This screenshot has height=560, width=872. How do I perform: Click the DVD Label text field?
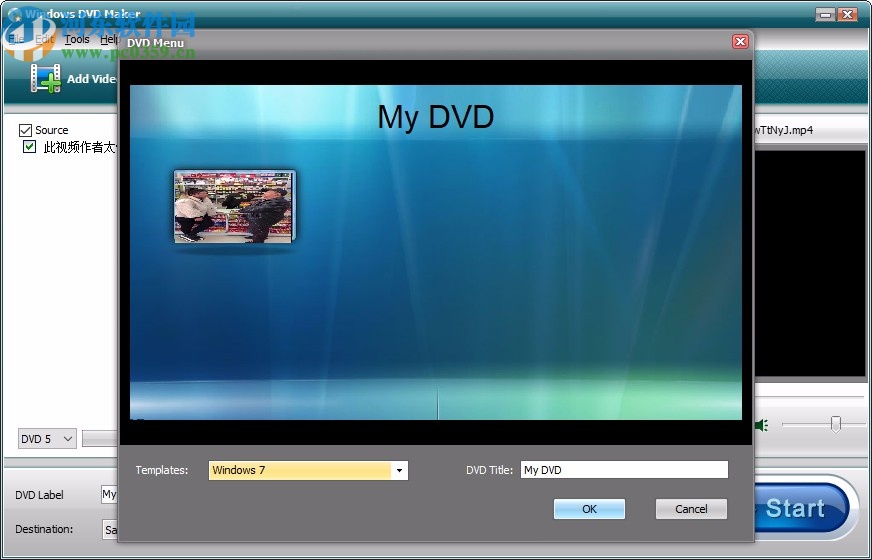pos(110,494)
